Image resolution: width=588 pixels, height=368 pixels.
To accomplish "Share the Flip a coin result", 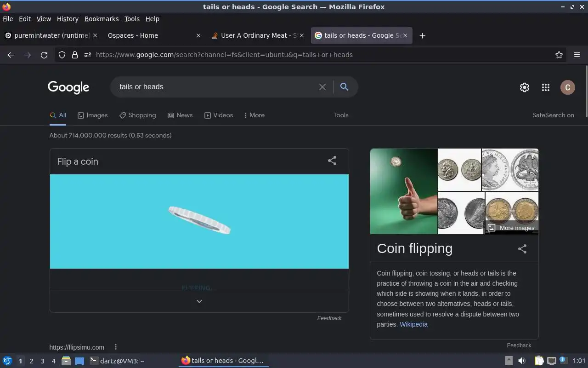I will [332, 161].
